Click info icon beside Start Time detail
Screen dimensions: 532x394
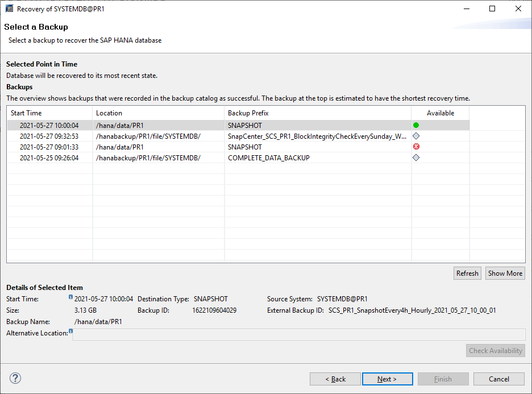[70, 297]
